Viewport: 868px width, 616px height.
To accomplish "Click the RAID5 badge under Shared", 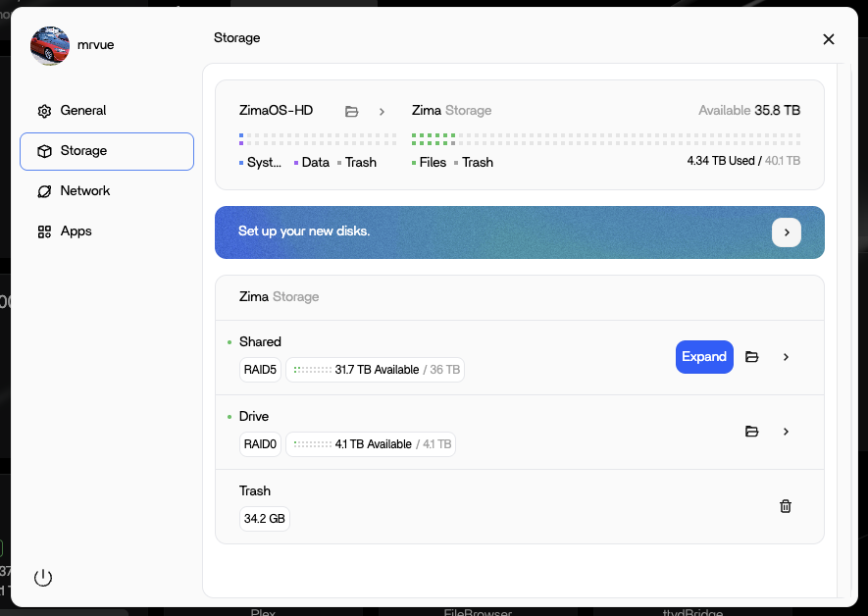I will [x=260, y=370].
